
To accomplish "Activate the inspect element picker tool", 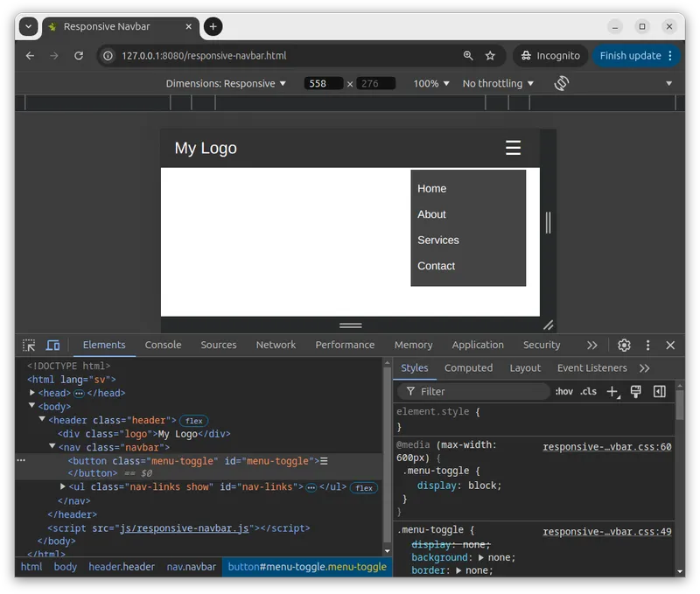I will point(29,346).
